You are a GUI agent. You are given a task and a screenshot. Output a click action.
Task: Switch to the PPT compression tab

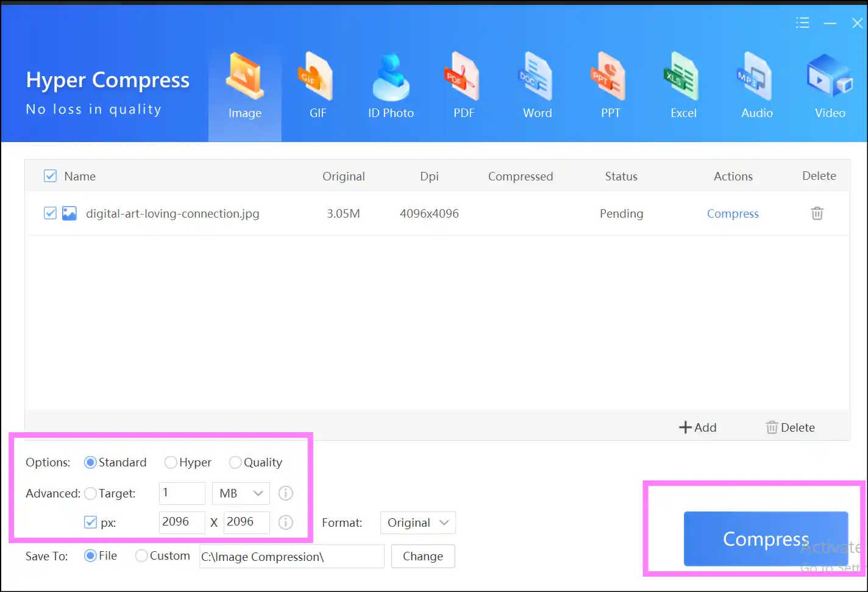610,87
